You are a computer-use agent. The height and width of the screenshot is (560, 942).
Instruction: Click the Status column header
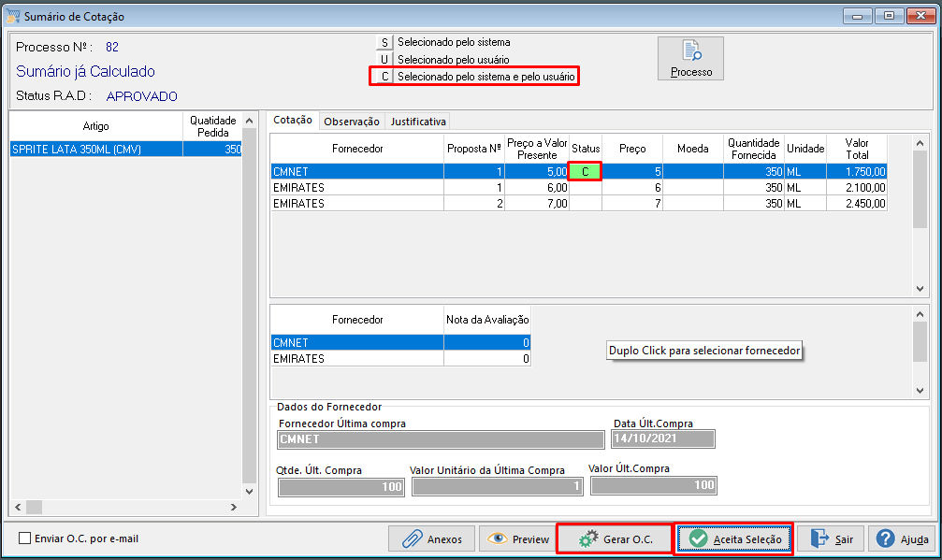[x=586, y=149]
